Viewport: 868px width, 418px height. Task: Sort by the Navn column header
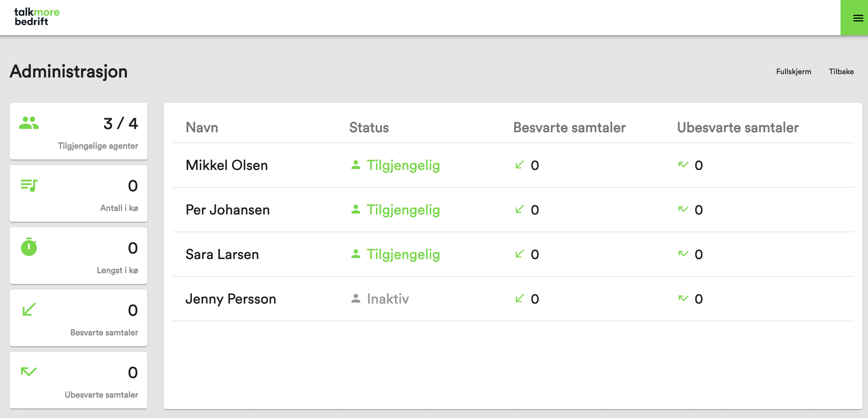point(202,128)
